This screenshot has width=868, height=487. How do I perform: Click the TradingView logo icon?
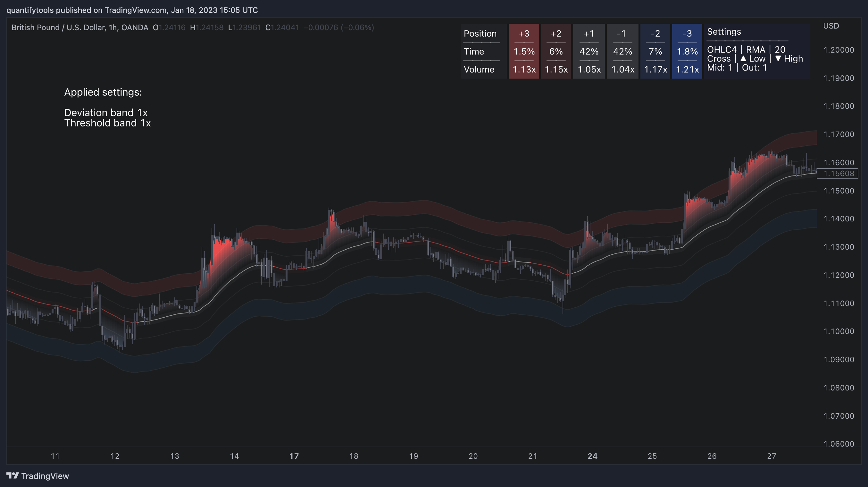click(13, 475)
